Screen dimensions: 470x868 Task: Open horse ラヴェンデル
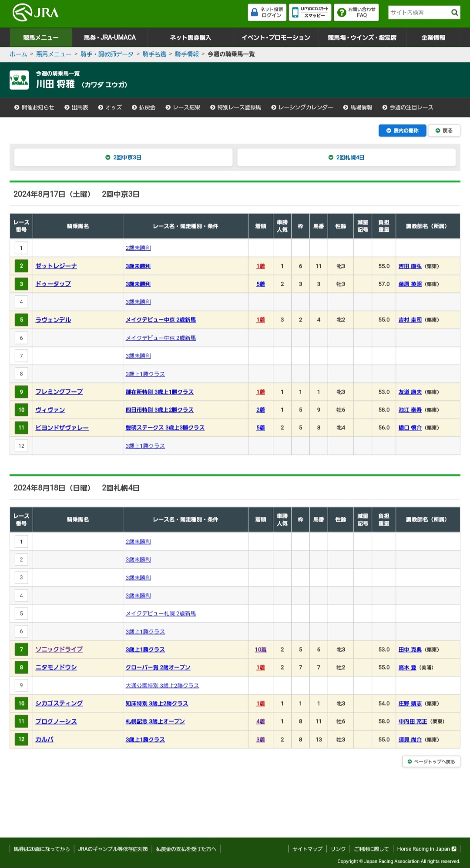[x=53, y=320]
